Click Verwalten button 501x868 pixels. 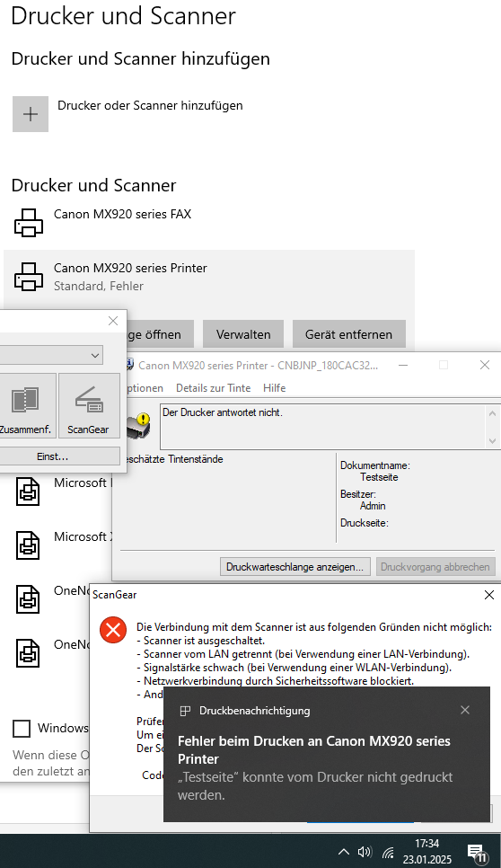click(x=243, y=334)
